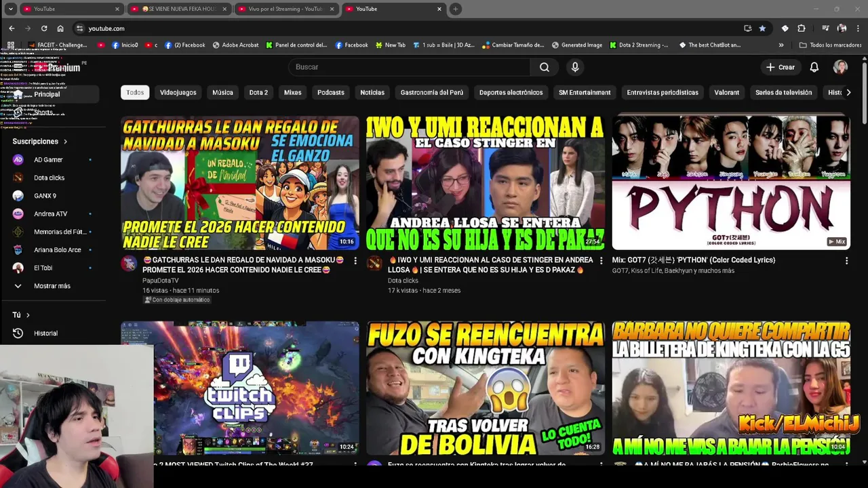868x488 pixels.
Task: Open a new browser tab
Action: click(455, 9)
